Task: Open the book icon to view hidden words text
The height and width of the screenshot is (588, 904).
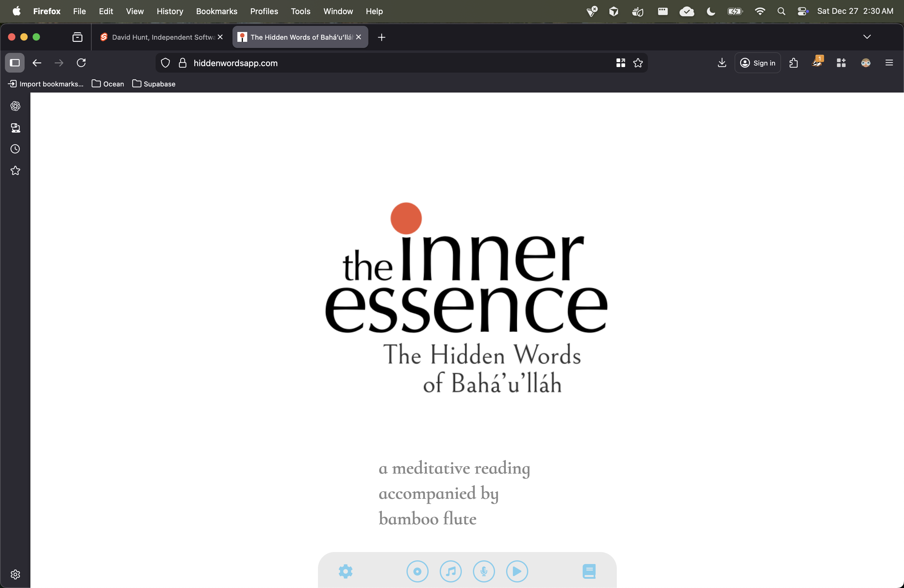Action: [589, 571]
